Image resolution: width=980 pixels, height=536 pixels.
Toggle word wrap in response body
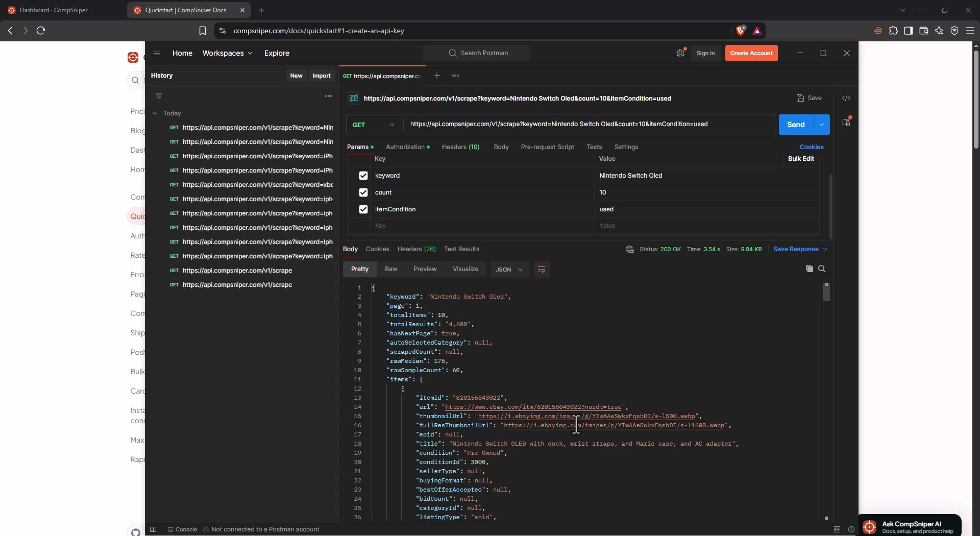tap(542, 270)
